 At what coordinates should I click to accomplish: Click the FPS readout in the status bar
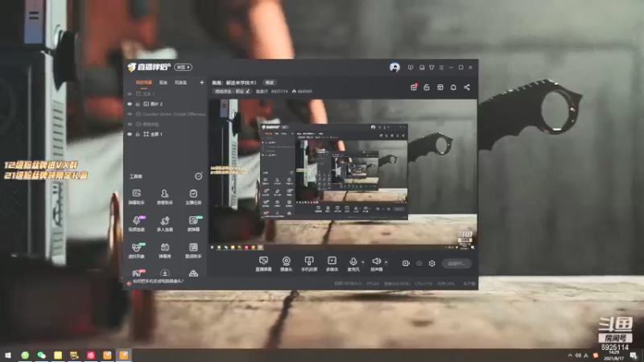[373, 284]
